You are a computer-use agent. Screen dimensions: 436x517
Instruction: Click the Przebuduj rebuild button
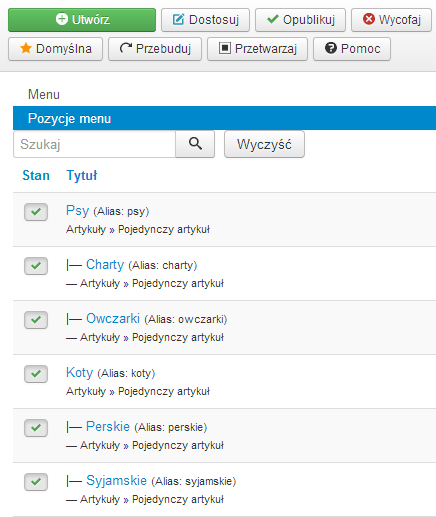click(155, 49)
